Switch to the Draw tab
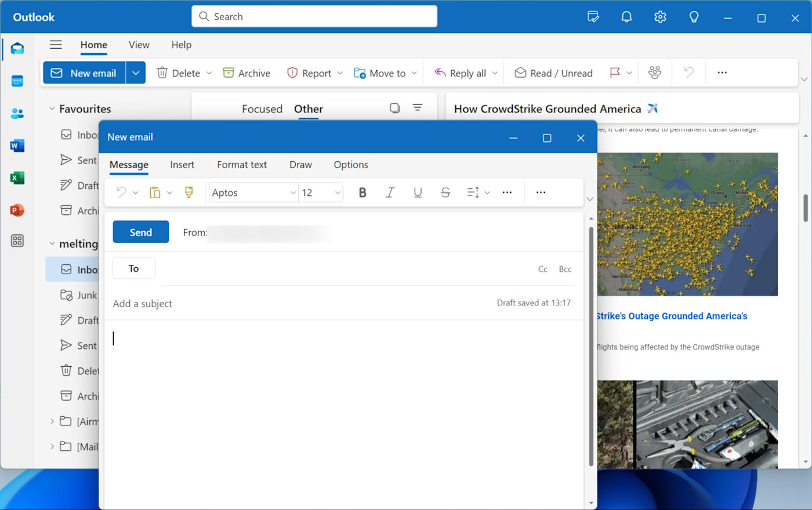 pos(300,165)
